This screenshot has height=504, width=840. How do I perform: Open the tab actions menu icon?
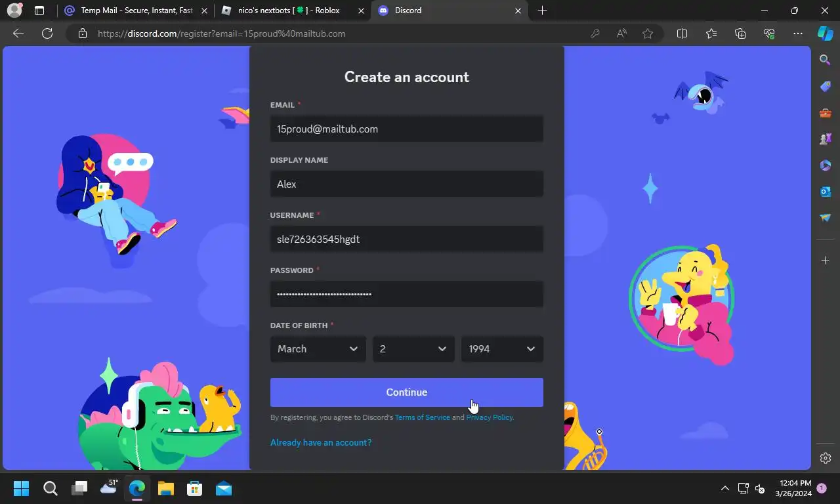39,10
